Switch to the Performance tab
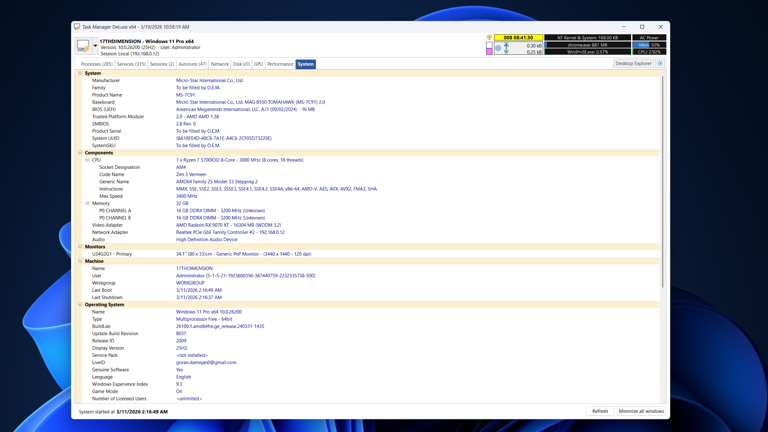The width and height of the screenshot is (768, 432). pyautogui.click(x=280, y=64)
